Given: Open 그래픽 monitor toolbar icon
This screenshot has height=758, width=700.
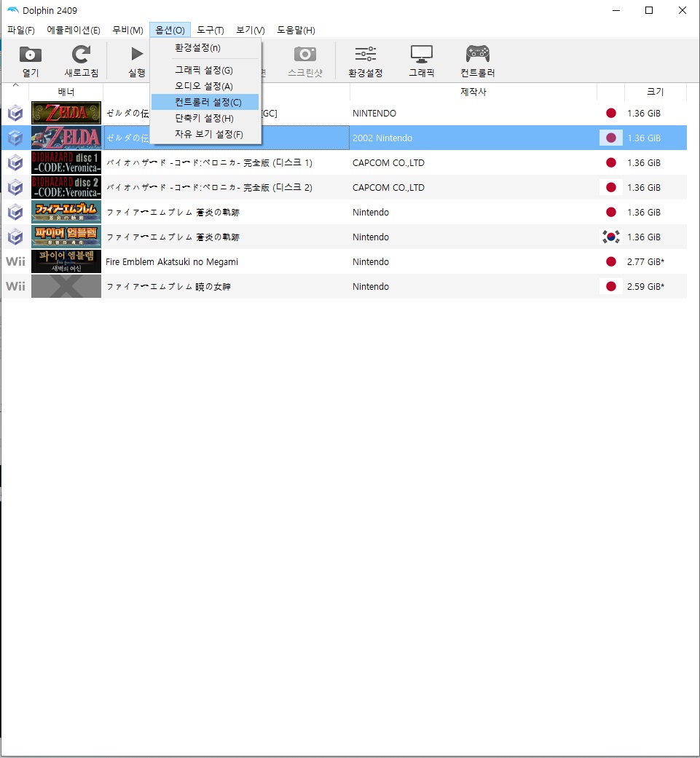Looking at the screenshot, I should (x=422, y=54).
